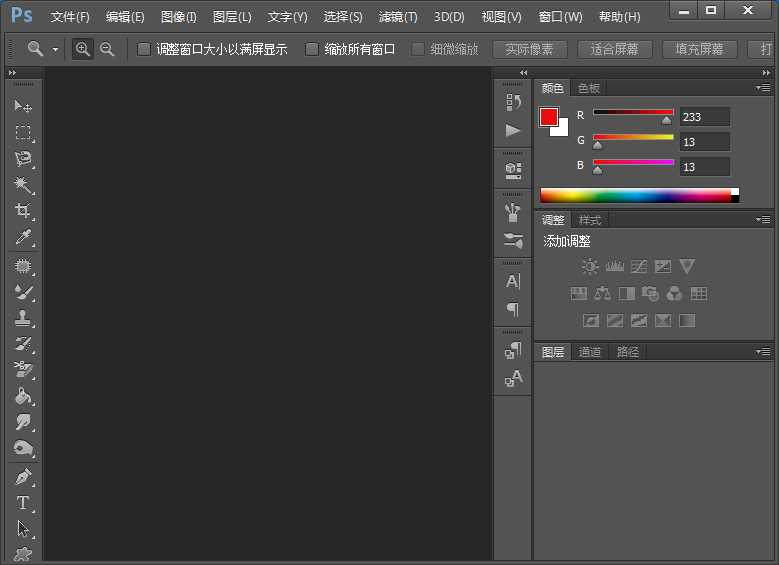The width and height of the screenshot is (779, 565).
Task: Open the Color panel flyout menu
Action: click(x=763, y=88)
